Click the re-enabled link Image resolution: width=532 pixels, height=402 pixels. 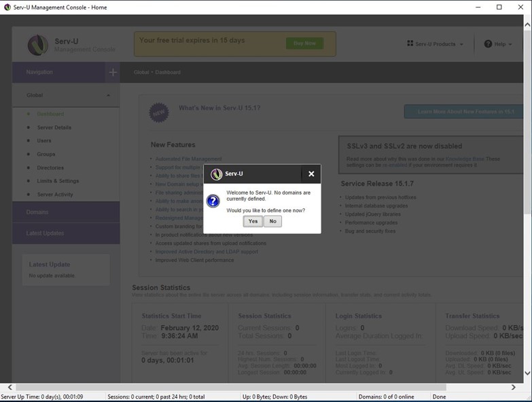pos(395,165)
